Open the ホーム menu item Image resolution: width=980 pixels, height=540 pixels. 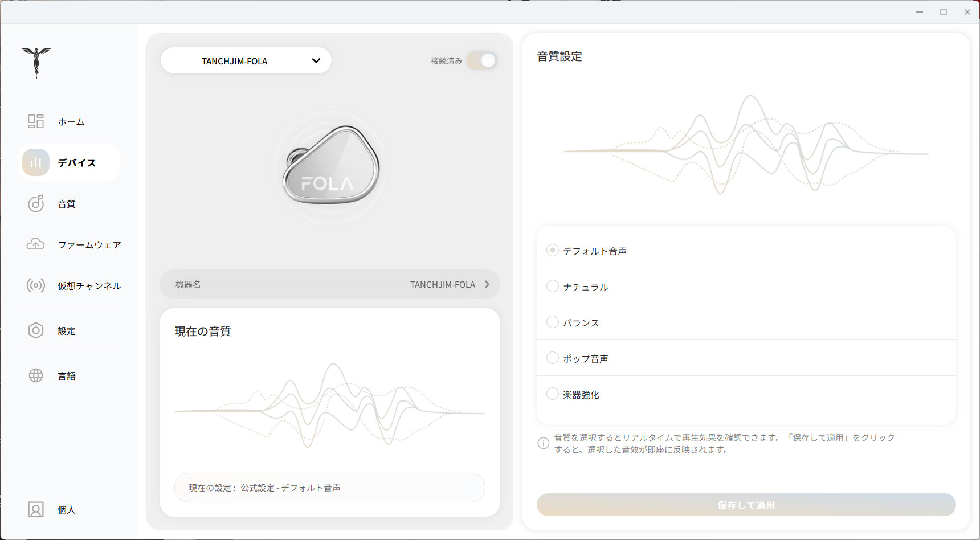pos(71,122)
